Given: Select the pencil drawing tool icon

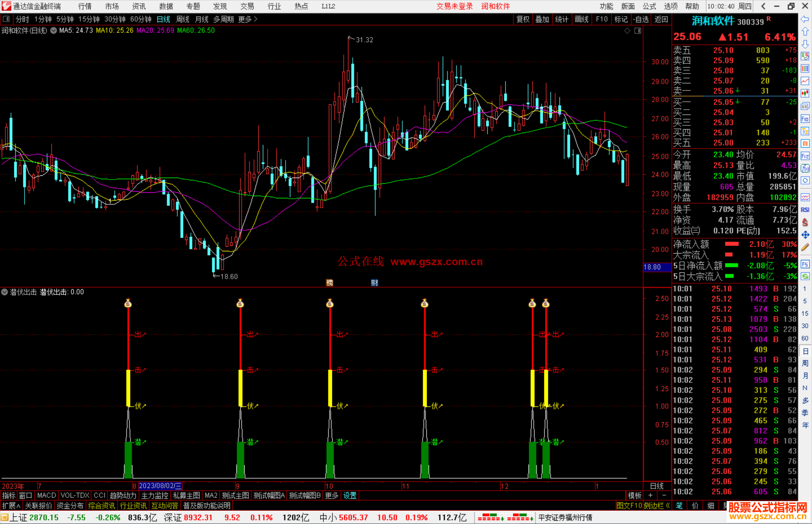Looking at the screenshot, I should tap(805, 247).
